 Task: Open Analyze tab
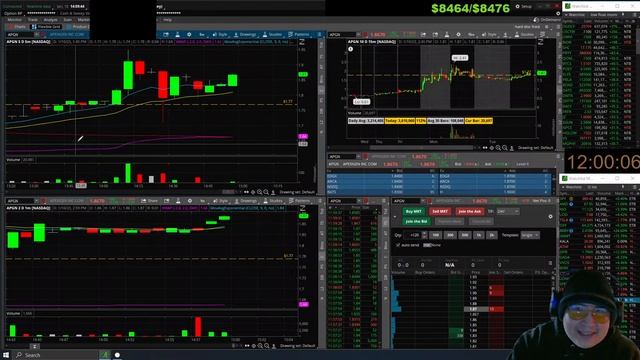coord(51,20)
